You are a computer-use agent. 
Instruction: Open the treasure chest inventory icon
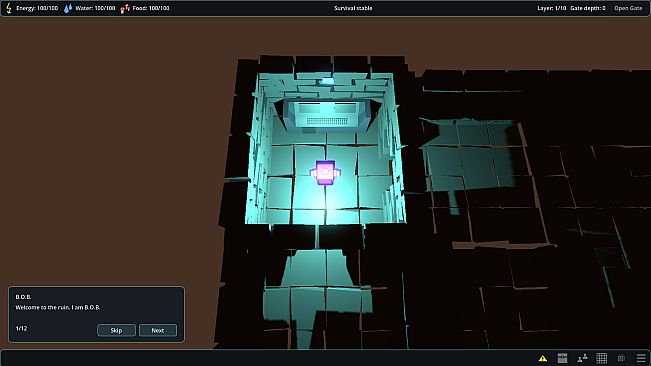click(x=562, y=358)
